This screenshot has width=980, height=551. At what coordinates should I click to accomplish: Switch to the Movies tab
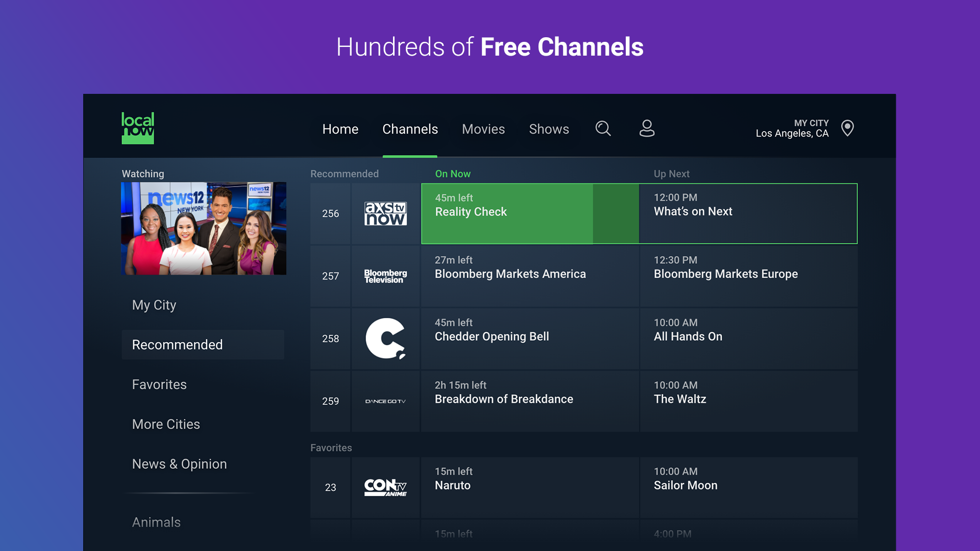pos(483,129)
